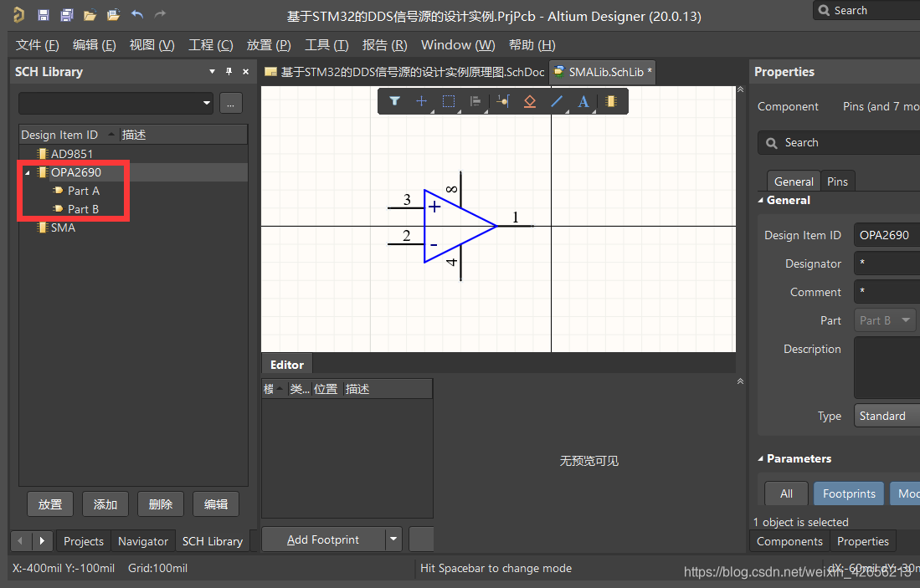Select Part A of OPA2690
920x588 pixels.
[84, 191]
